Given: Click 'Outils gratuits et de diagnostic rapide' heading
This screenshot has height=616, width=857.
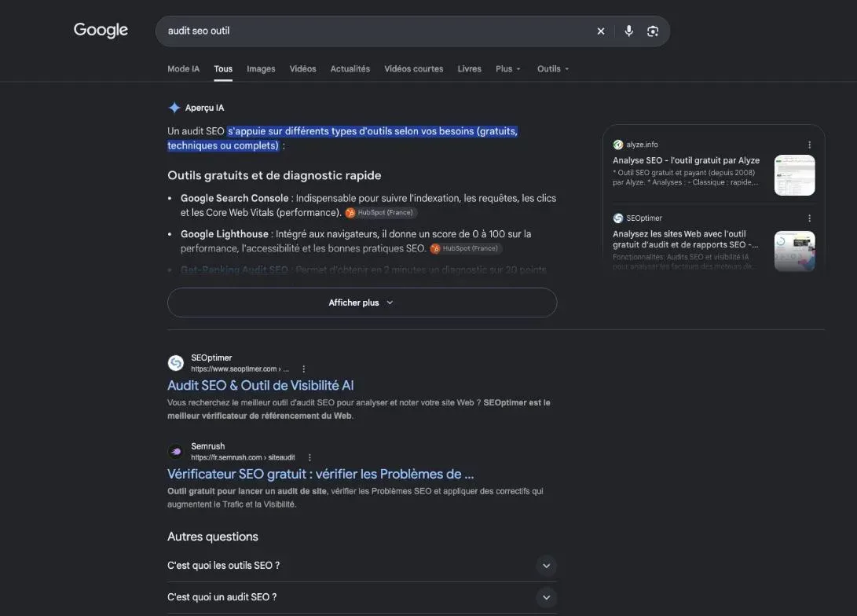Looking at the screenshot, I should 274,175.
